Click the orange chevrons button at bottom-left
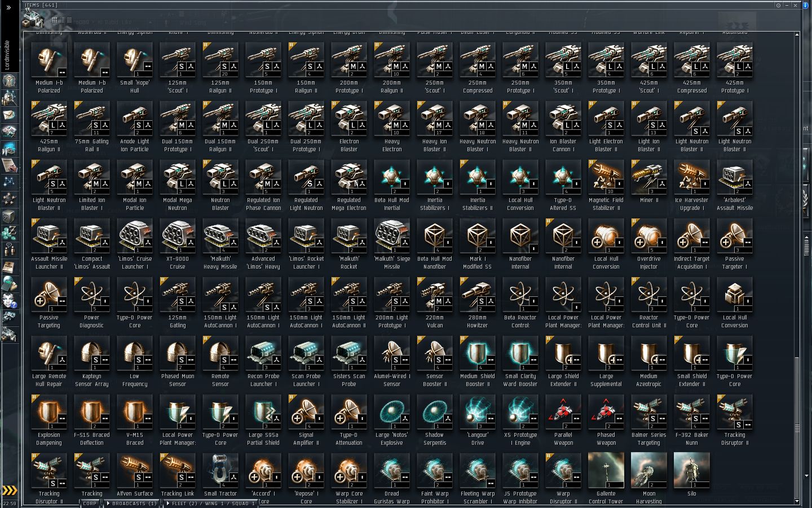Screen dimensions: 812x508 pos(10,490)
